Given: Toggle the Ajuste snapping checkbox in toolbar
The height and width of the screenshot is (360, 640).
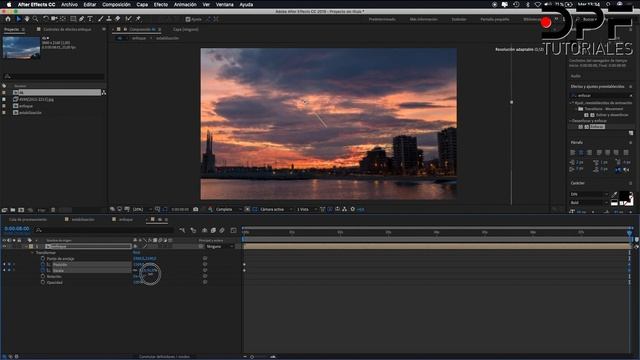Looking at the screenshot, I should click(x=188, y=19).
